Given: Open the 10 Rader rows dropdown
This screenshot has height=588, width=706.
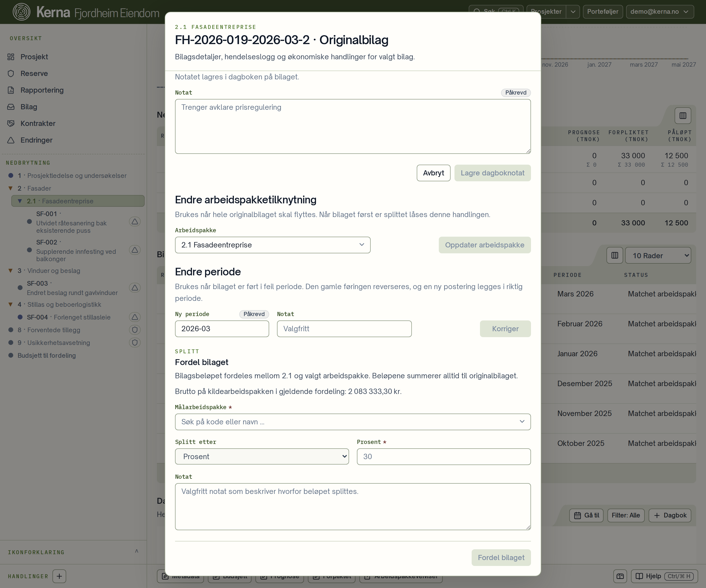Looking at the screenshot, I should click(x=658, y=256).
